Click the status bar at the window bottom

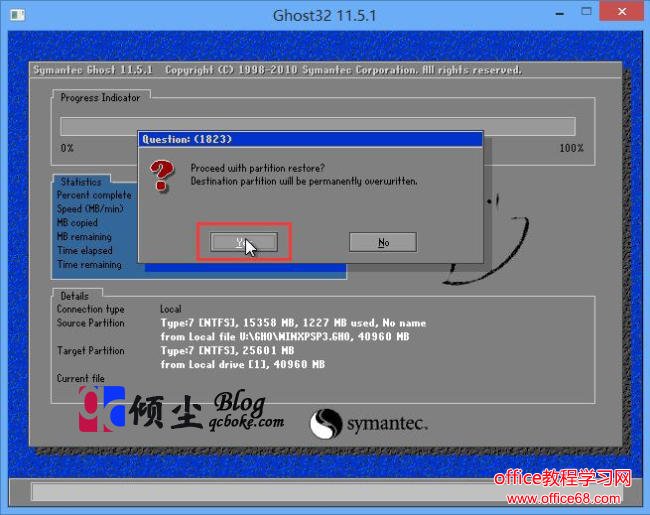click(x=325, y=492)
